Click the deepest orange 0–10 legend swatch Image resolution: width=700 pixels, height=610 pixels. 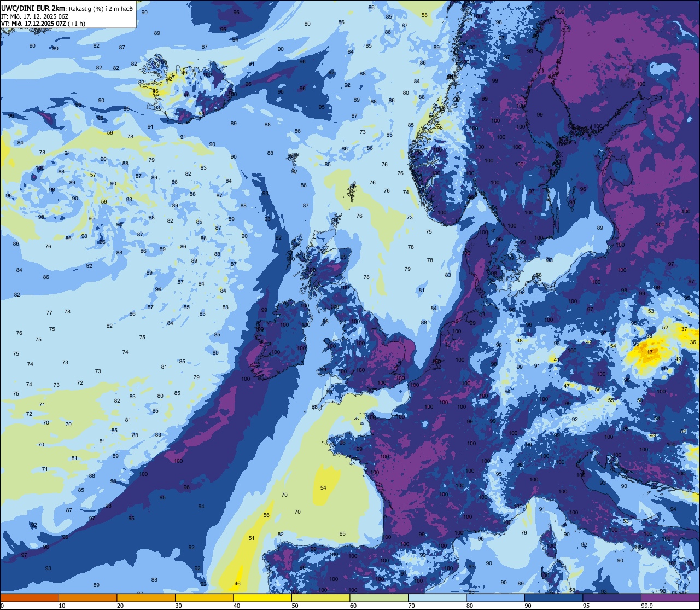30,597
